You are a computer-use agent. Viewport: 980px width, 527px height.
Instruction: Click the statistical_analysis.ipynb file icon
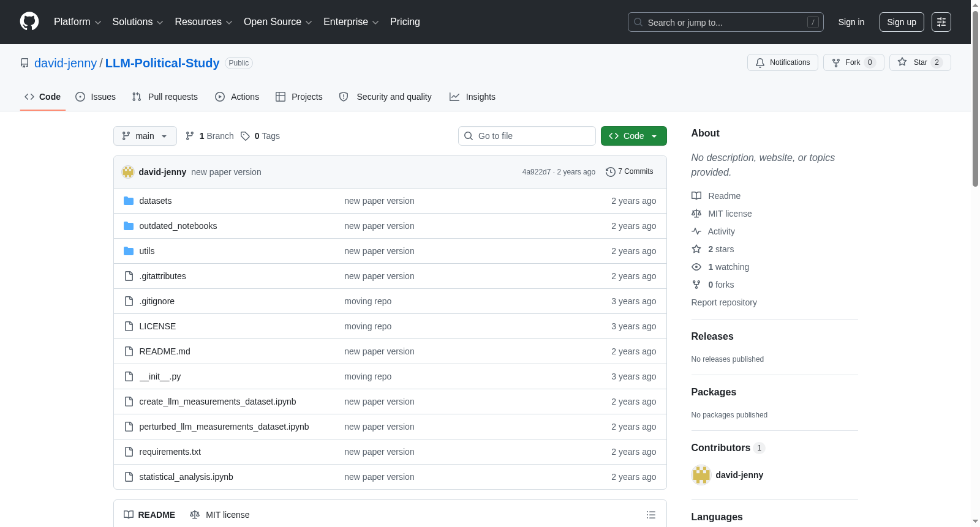[129, 477]
